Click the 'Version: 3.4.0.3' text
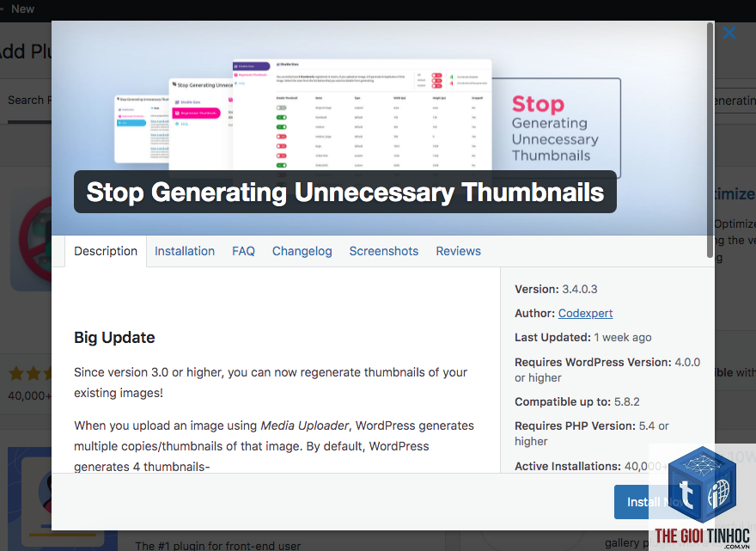The width and height of the screenshot is (756, 551). coord(556,289)
